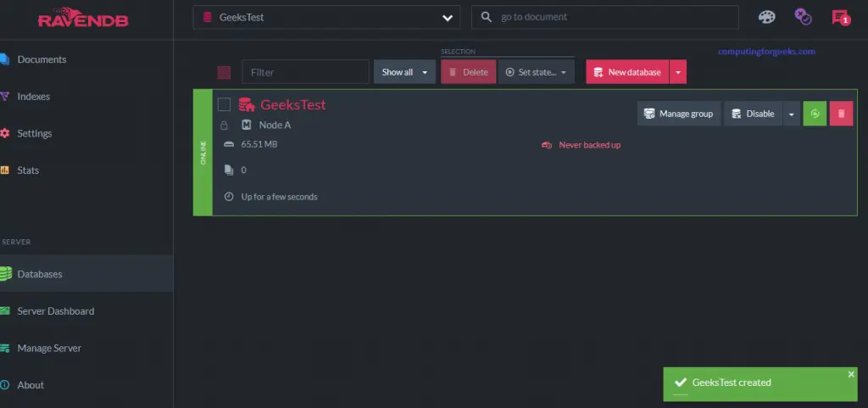Click the green refresh database button
Screen dimensions: 868x408
[815, 114]
